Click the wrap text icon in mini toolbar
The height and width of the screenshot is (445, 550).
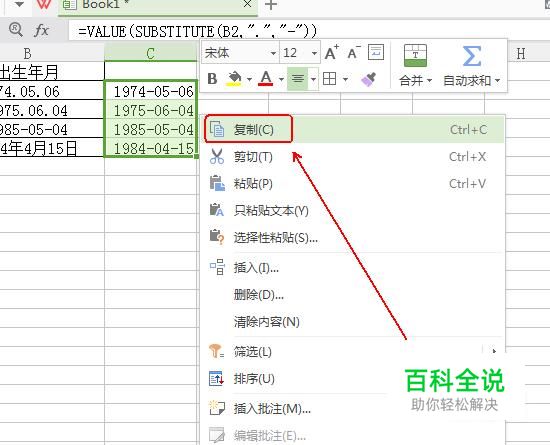point(376,53)
